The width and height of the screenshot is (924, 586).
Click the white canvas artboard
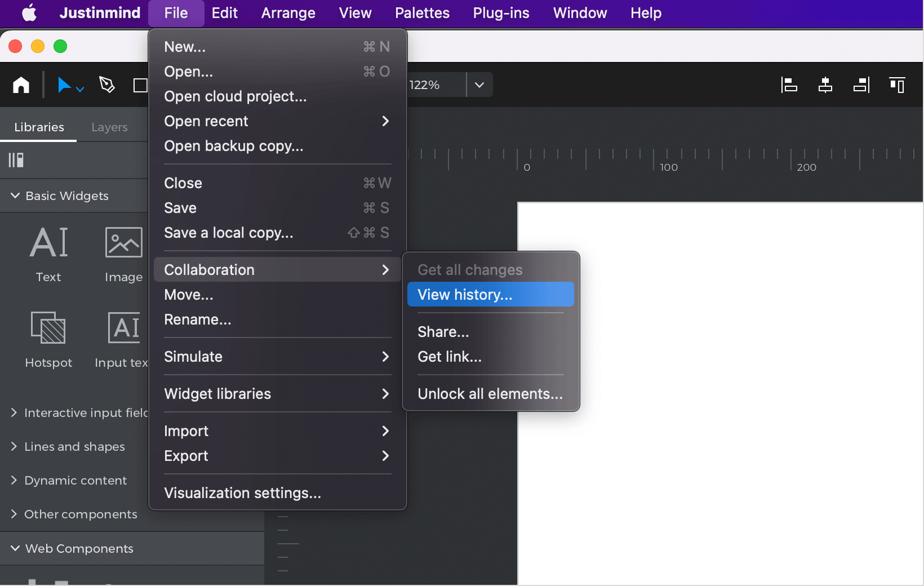[x=720, y=393]
